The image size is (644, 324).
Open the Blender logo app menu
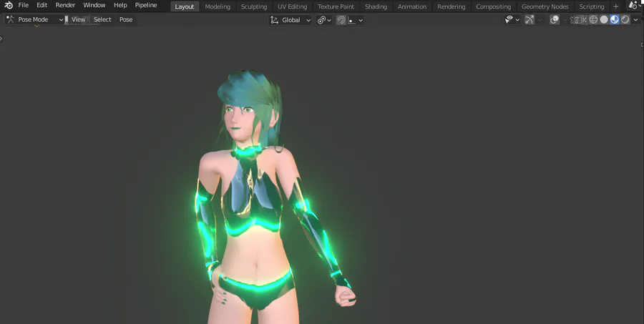[x=8, y=5]
